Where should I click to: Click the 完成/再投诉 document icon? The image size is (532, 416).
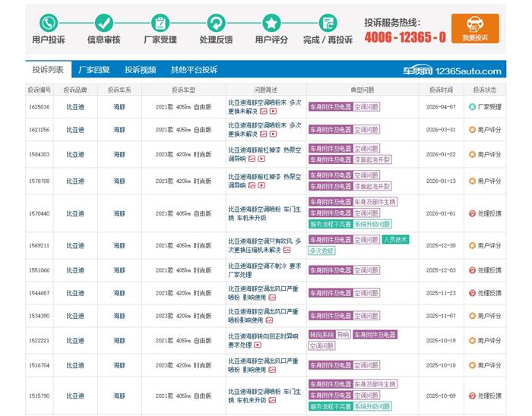click(328, 22)
